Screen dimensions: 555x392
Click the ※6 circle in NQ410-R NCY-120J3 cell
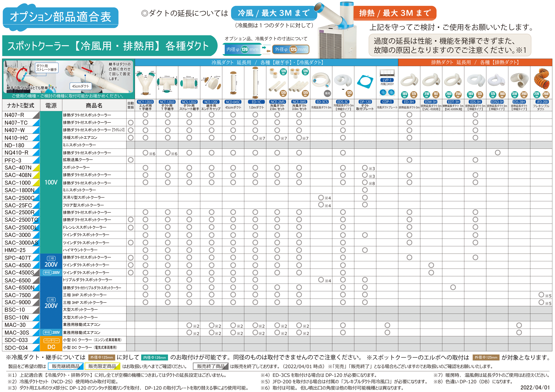coord(145,153)
